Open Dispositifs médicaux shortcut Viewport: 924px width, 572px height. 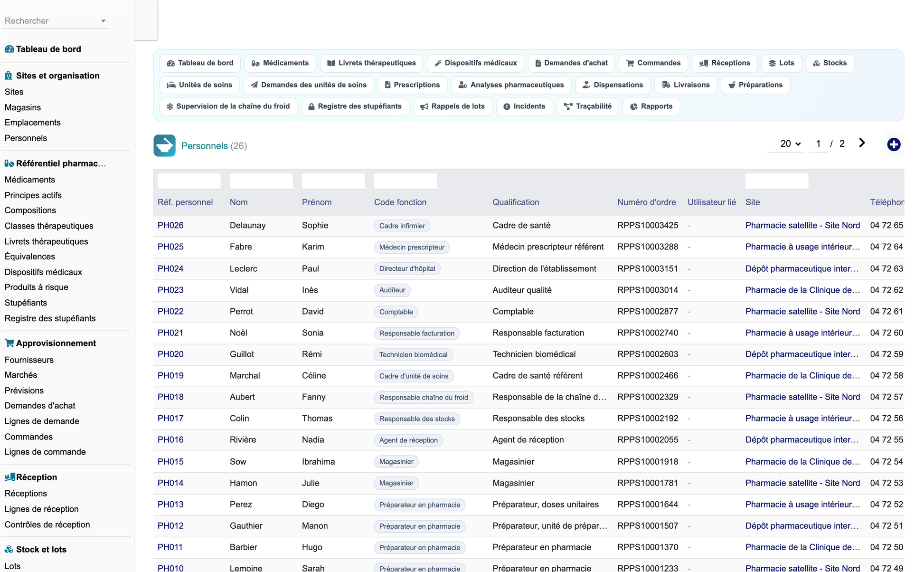[x=476, y=63]
